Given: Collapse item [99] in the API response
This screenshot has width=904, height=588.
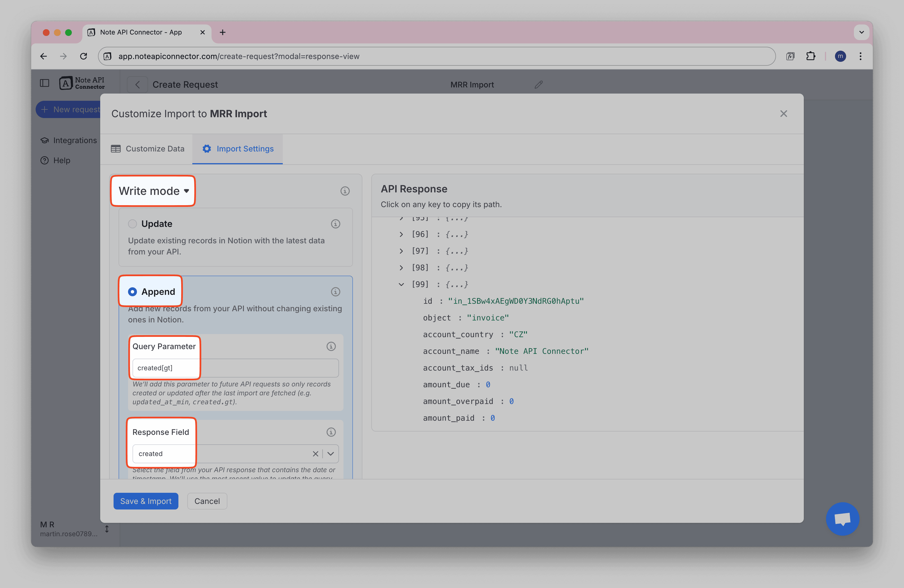Looking at the screenshot, I should [401, 285].
